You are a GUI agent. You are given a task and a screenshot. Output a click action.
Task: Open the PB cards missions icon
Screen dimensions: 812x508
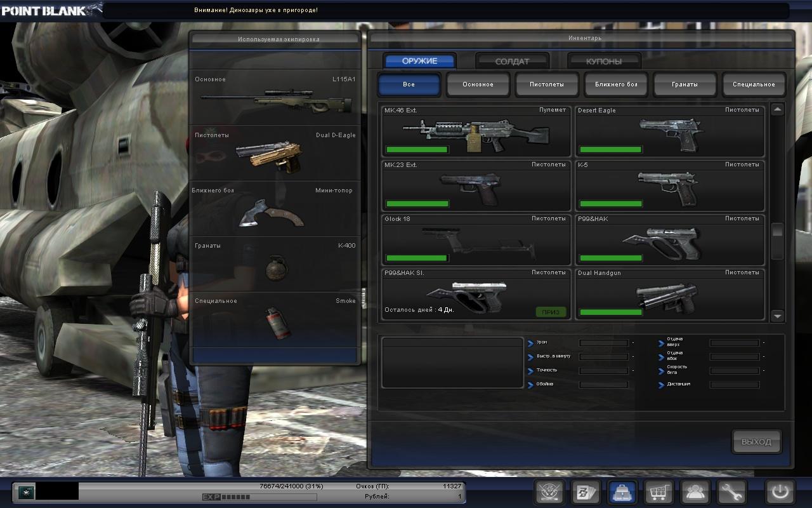[586, 492]
